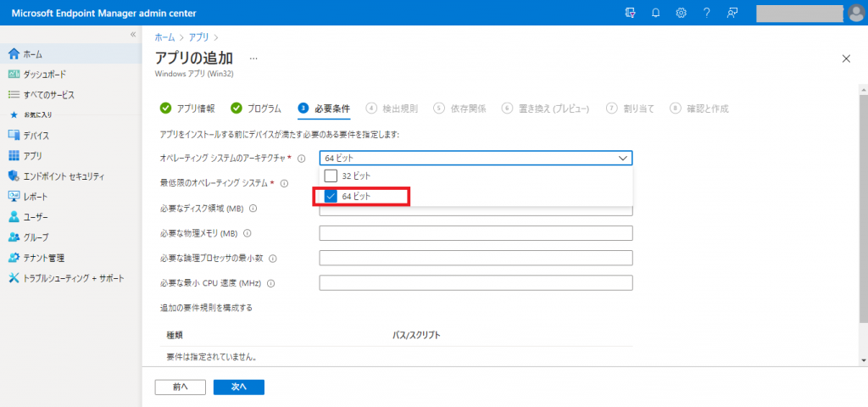Collapse the left sidebar with the double chevron
Screen dimensions: 868x407
click(x=133, y=34)
